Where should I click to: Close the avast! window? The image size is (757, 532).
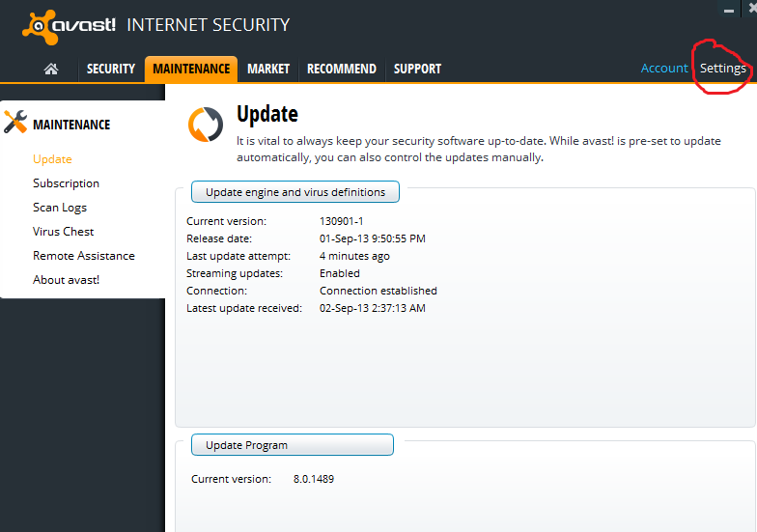click(x=750, y=9)
